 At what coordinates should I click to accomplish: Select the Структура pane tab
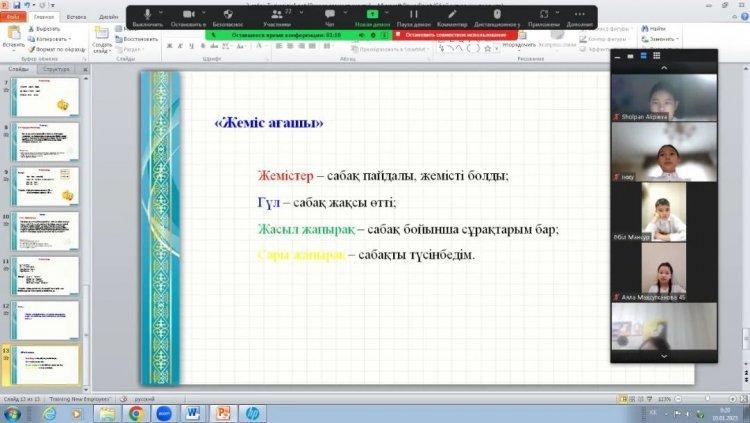click(x=56, y=69)
